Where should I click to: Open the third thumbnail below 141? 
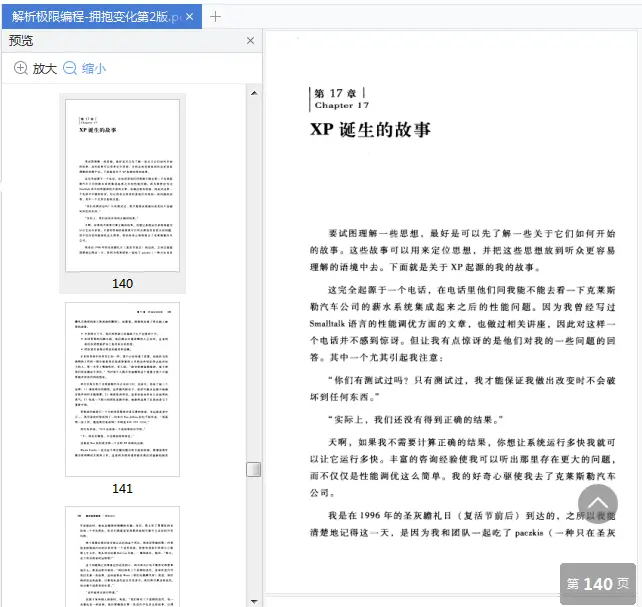[x=122, y=557]
